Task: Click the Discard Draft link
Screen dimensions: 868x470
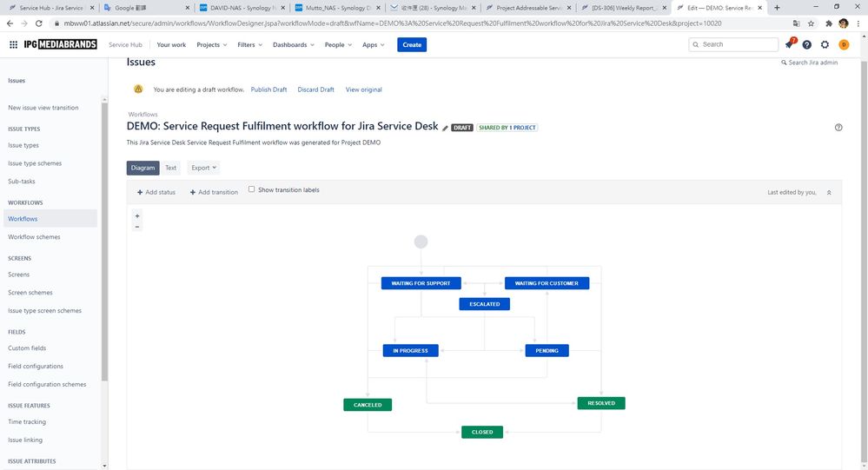Action: pyautogui.click(x=315, y=89)
